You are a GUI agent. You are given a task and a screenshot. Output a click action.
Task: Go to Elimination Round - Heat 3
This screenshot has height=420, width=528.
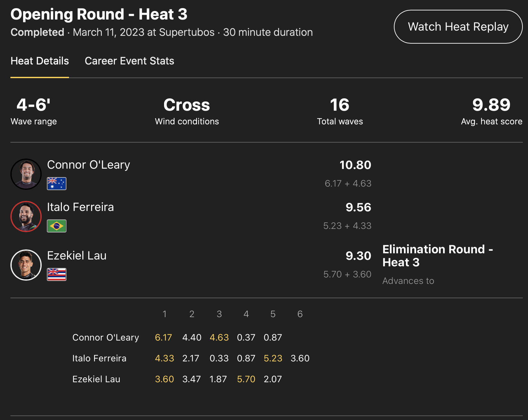tap(437, 256)
